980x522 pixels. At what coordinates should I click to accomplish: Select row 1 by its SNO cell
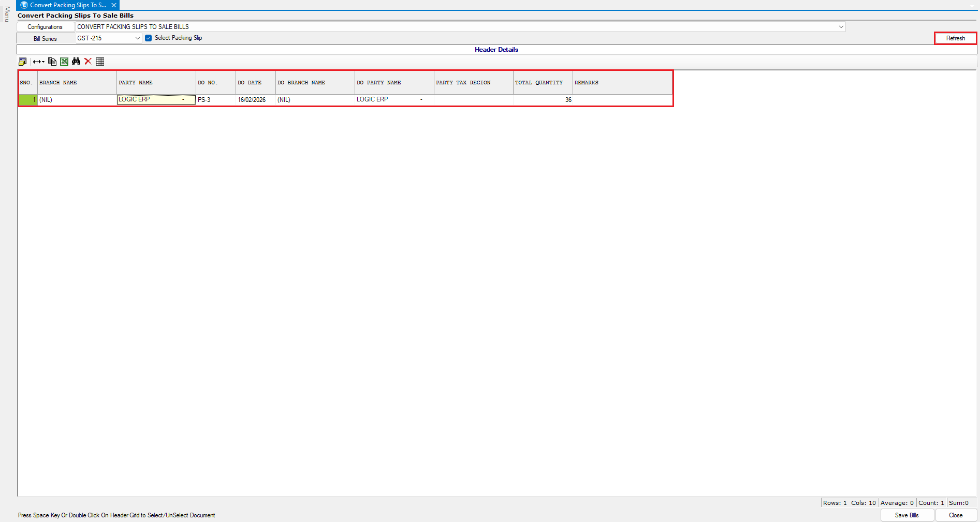pos(28,100)
